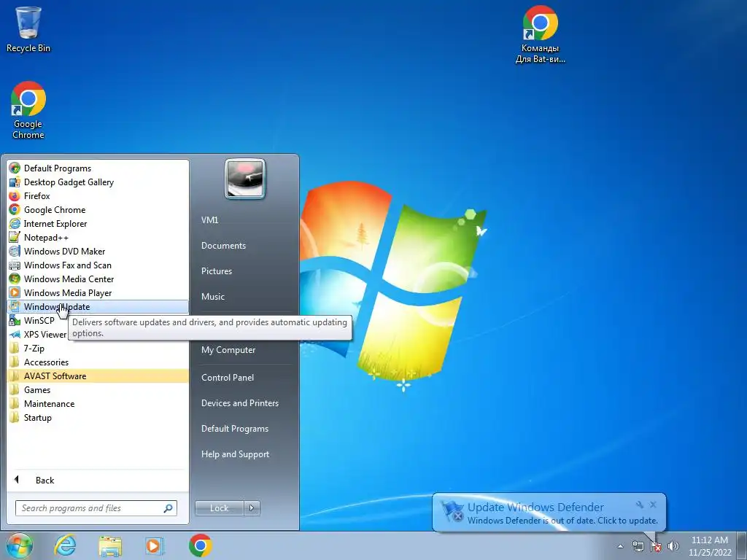The height and width of the screenshot is (560, 747).
Task: Open Devices and Printers
Action: pos(239,402)
